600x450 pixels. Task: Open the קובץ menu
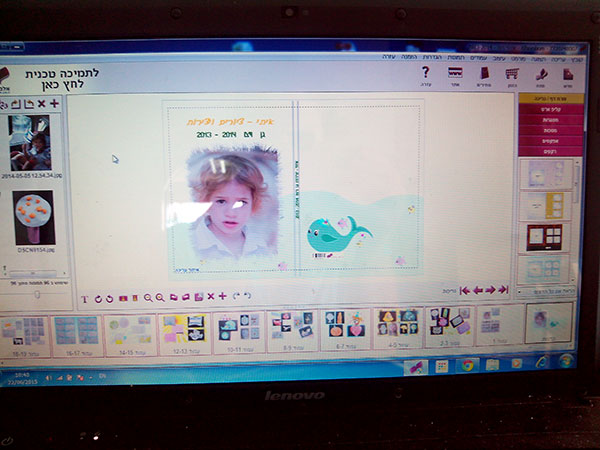coord(577,60)
